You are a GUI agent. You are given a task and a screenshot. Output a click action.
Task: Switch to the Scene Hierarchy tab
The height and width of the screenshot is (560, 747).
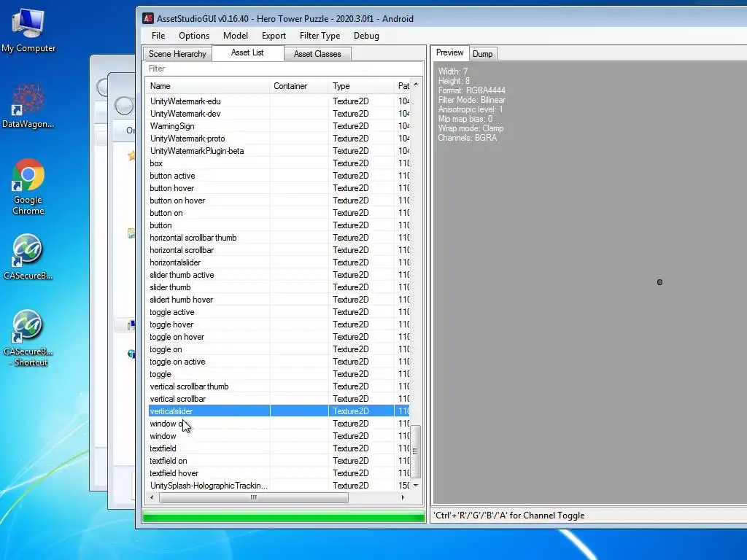pos(177,54)
